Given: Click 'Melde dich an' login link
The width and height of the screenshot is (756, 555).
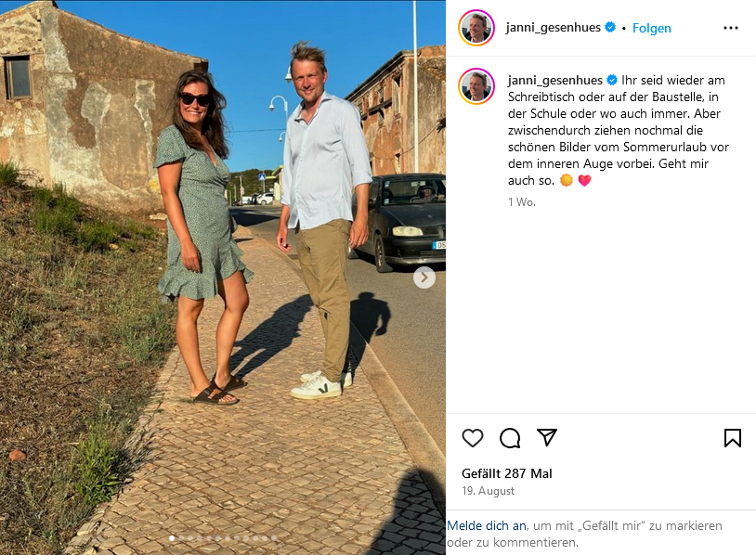Looking at the screenshot, I should click(487, 525).
